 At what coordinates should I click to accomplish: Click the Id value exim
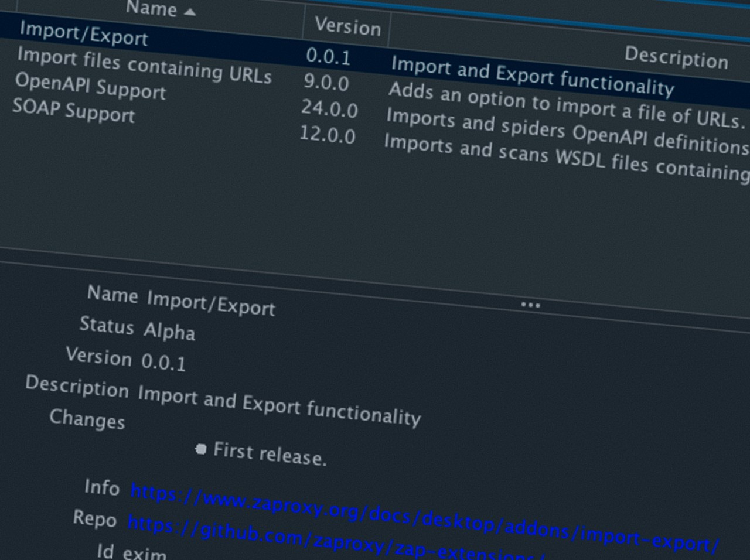[145, 552]
